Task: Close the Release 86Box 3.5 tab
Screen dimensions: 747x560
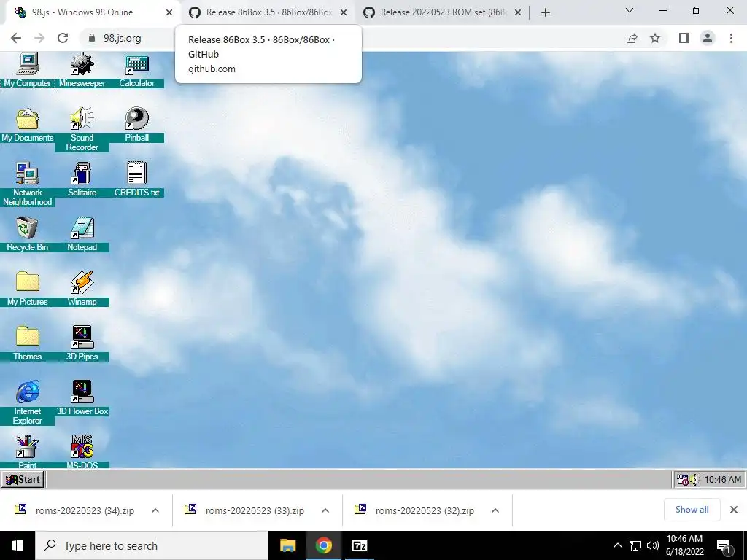Action: [x=344, y=13]
